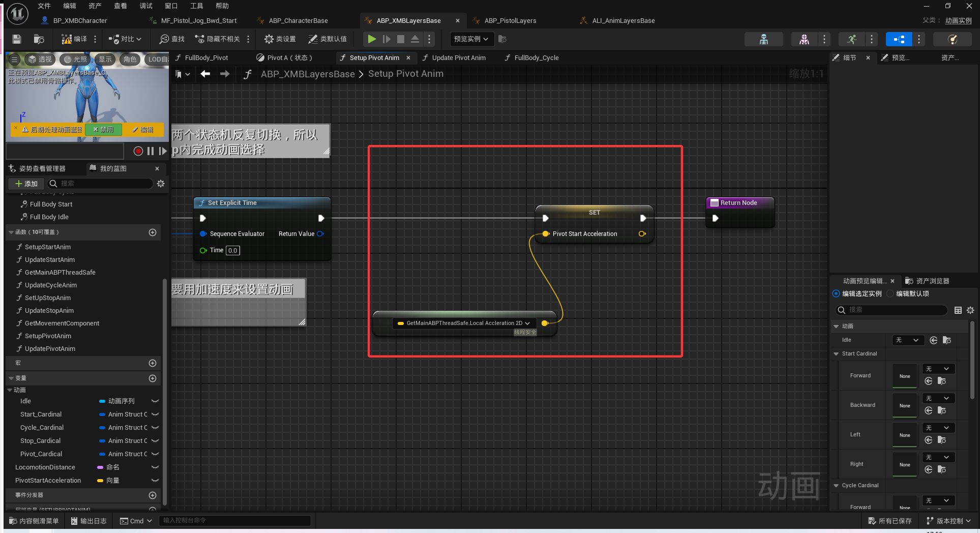Click ABP_XMBLayersBase in the breadcrumb
The height and width of the screenshot is (533, 980).
click(x=308, y=74)
